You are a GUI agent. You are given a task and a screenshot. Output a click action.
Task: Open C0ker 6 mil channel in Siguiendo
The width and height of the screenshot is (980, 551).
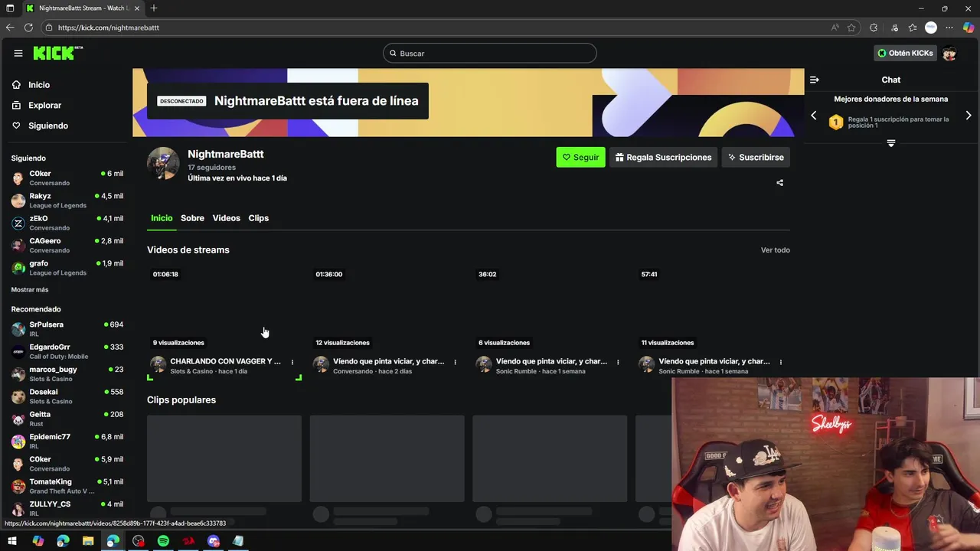pos(67,178)
